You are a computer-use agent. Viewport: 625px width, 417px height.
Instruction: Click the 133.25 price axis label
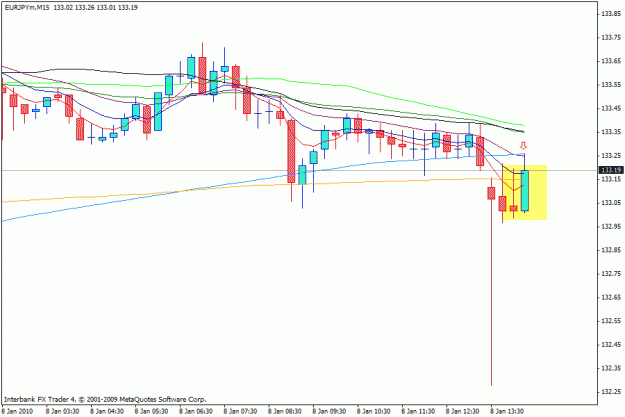611,155
